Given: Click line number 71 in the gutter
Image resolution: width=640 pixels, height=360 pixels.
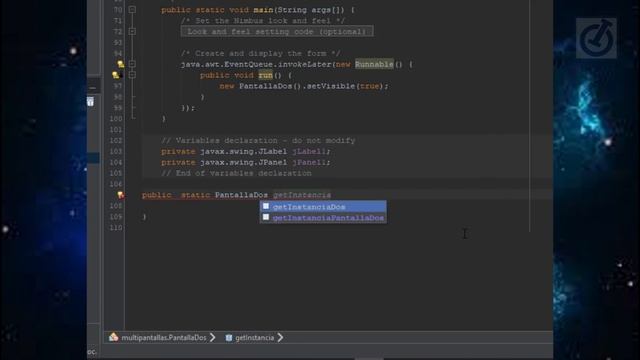Looking at the screenshot, I should (118, 21).
